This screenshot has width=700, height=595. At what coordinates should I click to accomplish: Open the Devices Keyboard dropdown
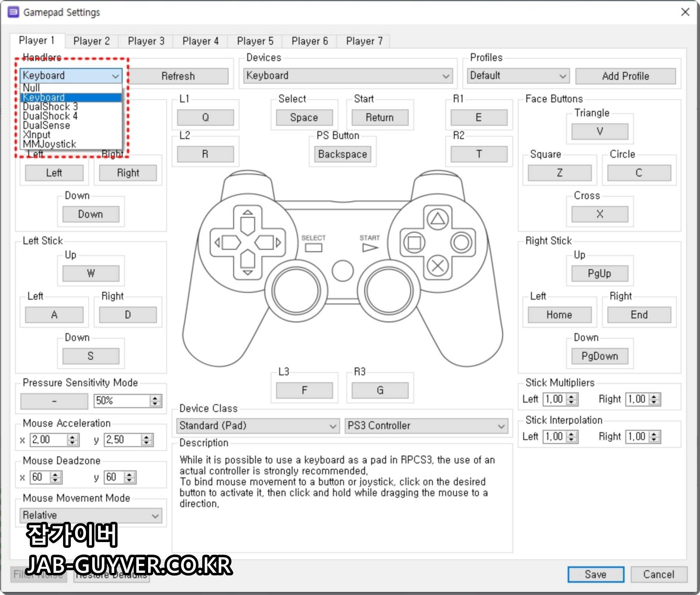click(348, 75)
